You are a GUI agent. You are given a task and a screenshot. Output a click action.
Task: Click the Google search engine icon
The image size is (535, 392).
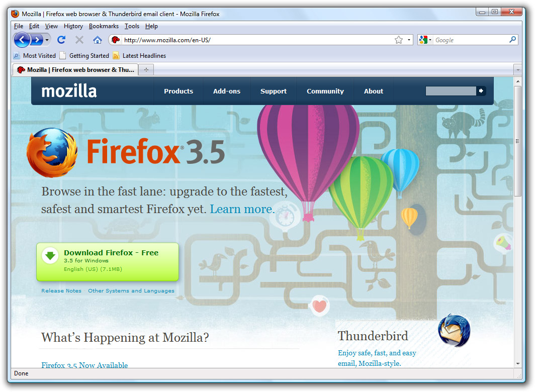pyautogui.click(x=424, y=40)
